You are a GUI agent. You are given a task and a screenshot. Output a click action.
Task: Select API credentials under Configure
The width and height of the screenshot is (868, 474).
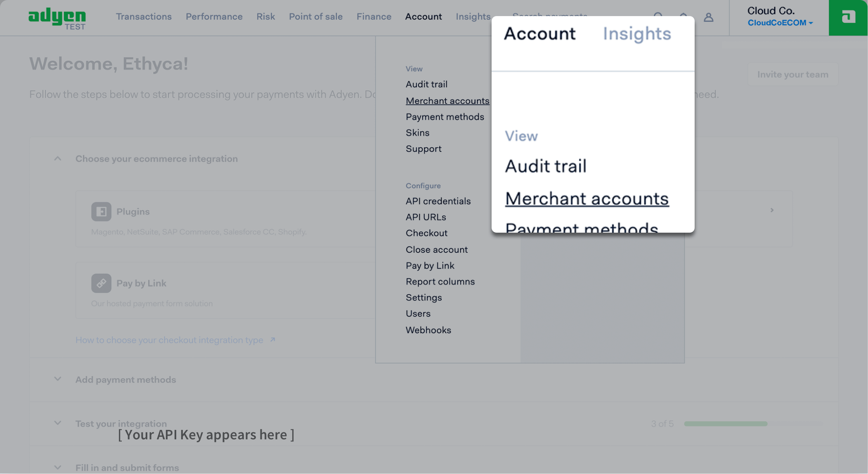(438, 201)
